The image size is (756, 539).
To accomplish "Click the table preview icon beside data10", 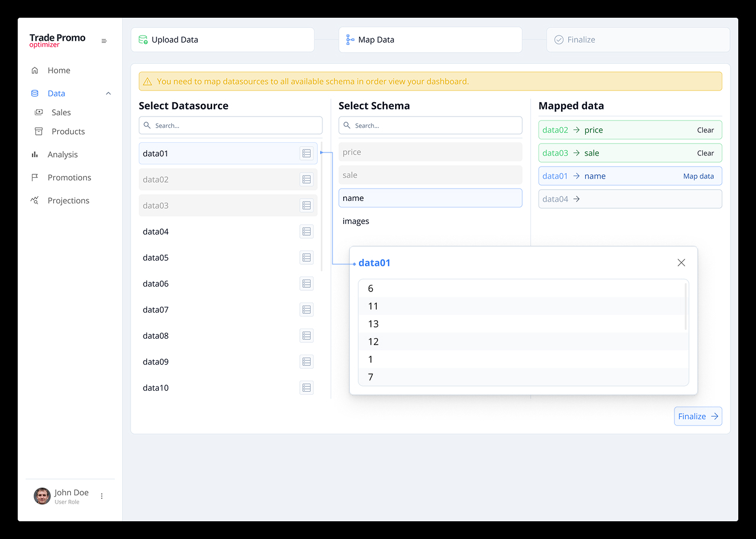I will tap(306, 387).
